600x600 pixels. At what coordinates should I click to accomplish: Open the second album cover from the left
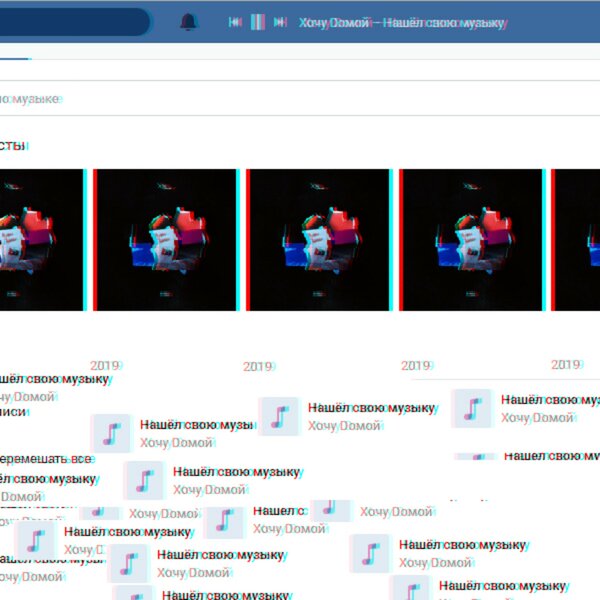click(x=165, y=240)
